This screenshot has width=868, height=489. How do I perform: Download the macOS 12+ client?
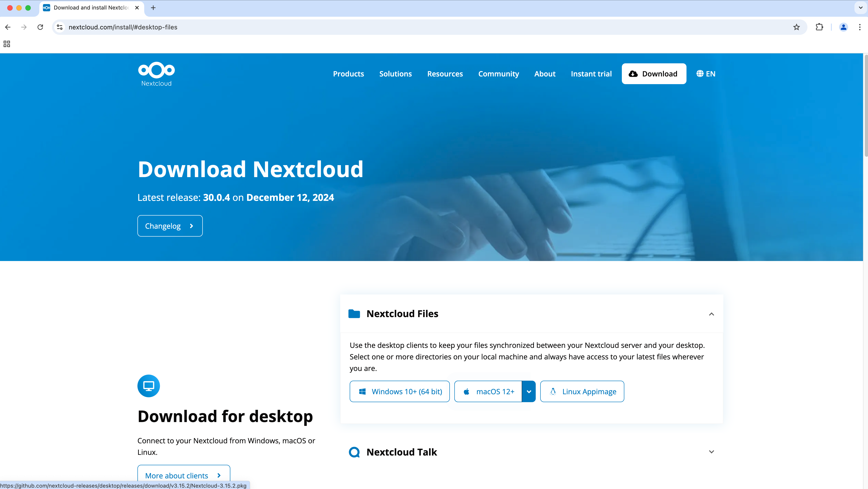point(488,392)
